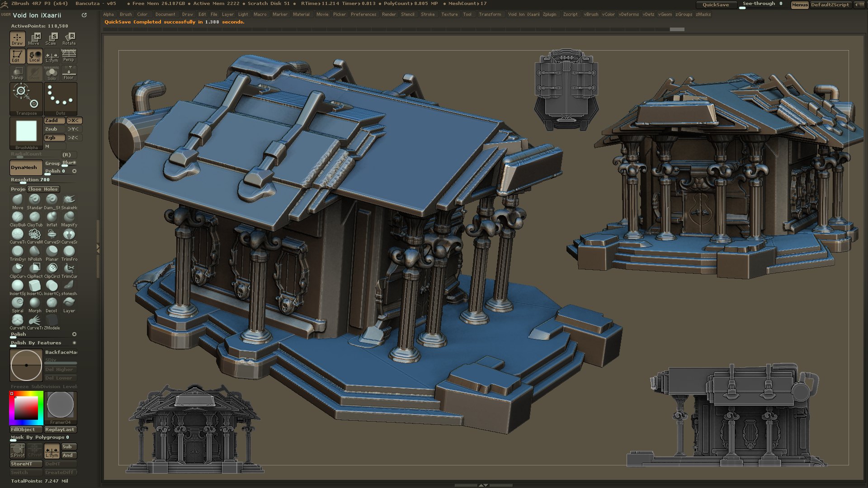
Task: Select the hPolish brush
Action: 35,252
